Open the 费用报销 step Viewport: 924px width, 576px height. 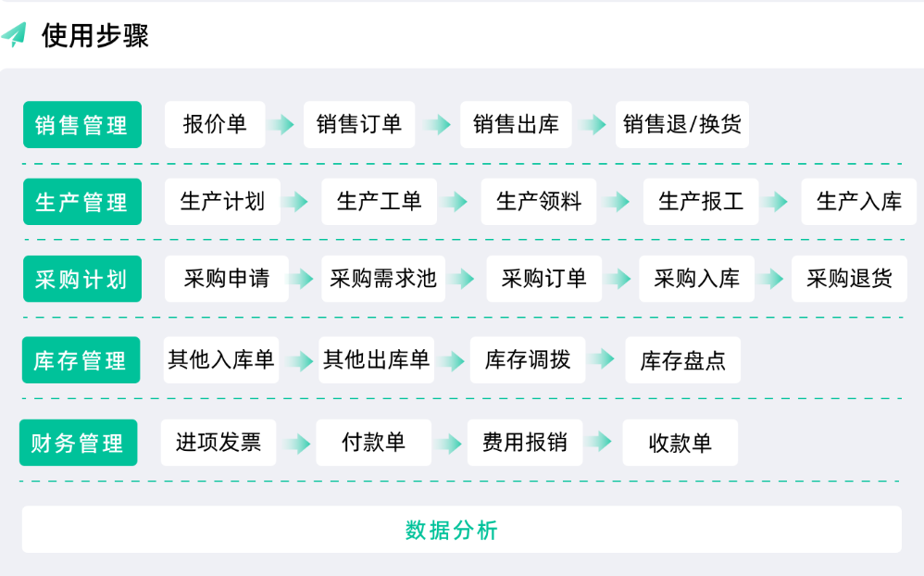click(525, 443)
